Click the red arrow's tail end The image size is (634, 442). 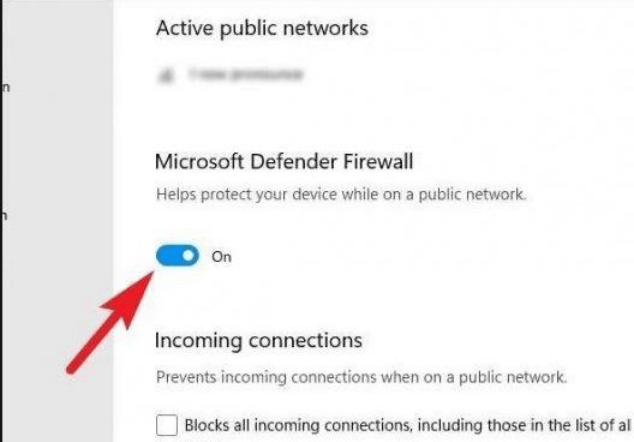73,368
